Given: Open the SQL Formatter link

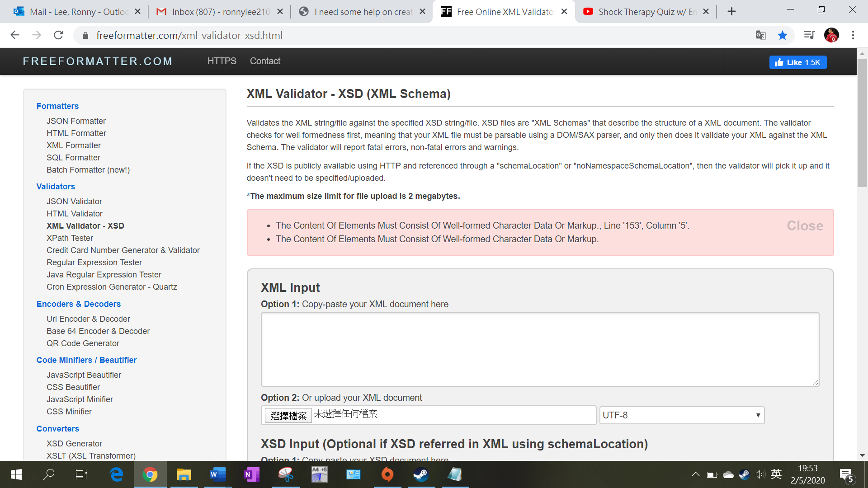Looking at the screenshot, I should (x=73, y=158).
